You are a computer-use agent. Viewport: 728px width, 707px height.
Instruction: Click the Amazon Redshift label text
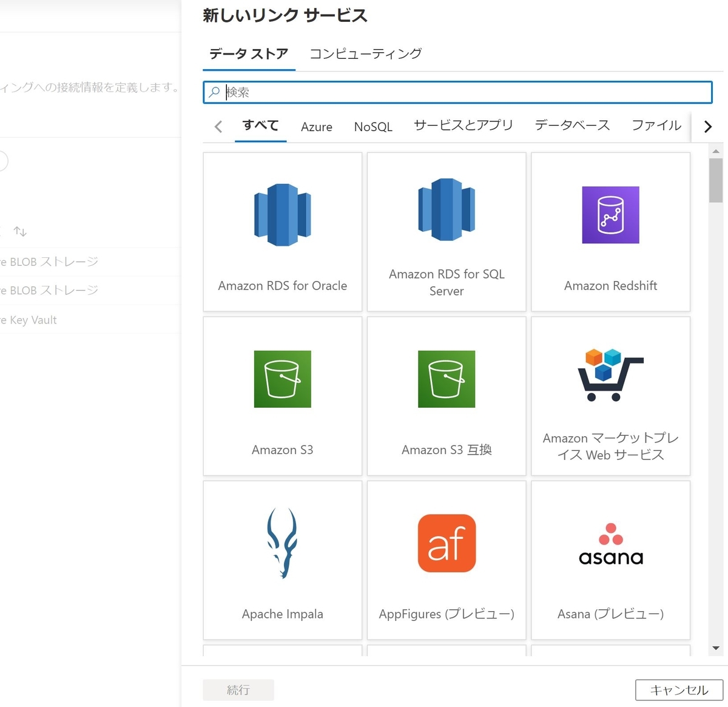pyautogui.click(x=610, y=286)
